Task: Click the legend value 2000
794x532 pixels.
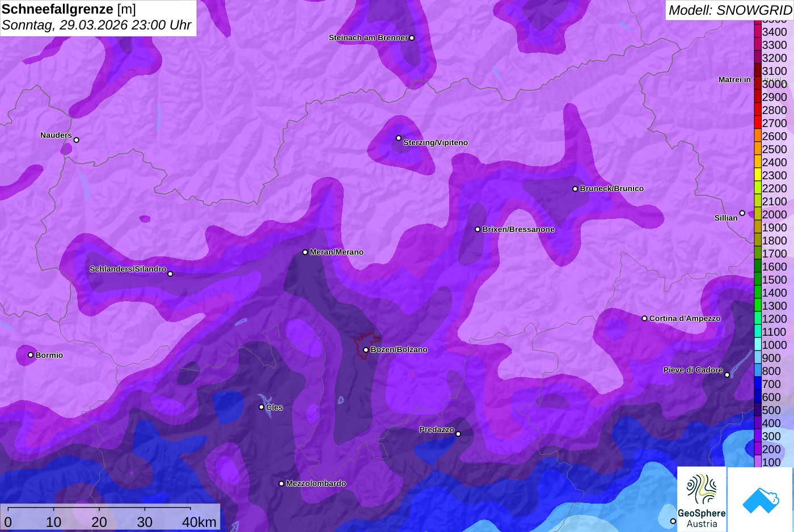Action: [x=774, y=214]
